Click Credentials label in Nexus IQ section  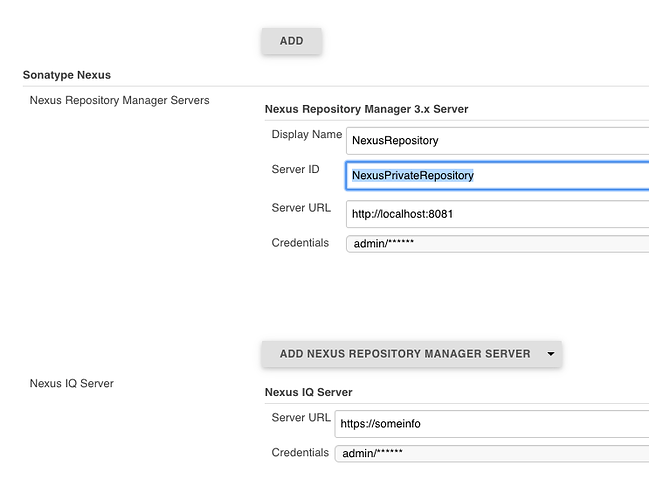pos(300,452)
